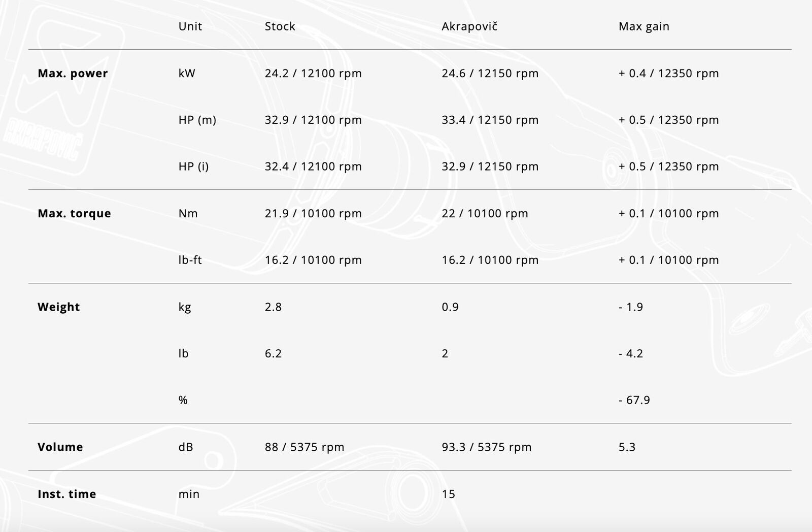Click the Unit column header
The height and width of the screenshot is (532, 812).
(190, 26)
